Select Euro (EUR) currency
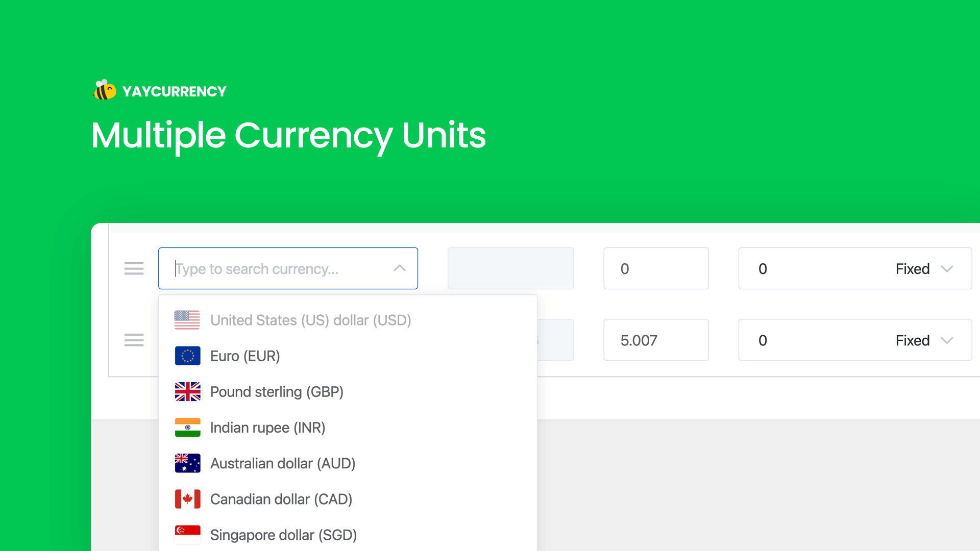 (x=244, y=355)
